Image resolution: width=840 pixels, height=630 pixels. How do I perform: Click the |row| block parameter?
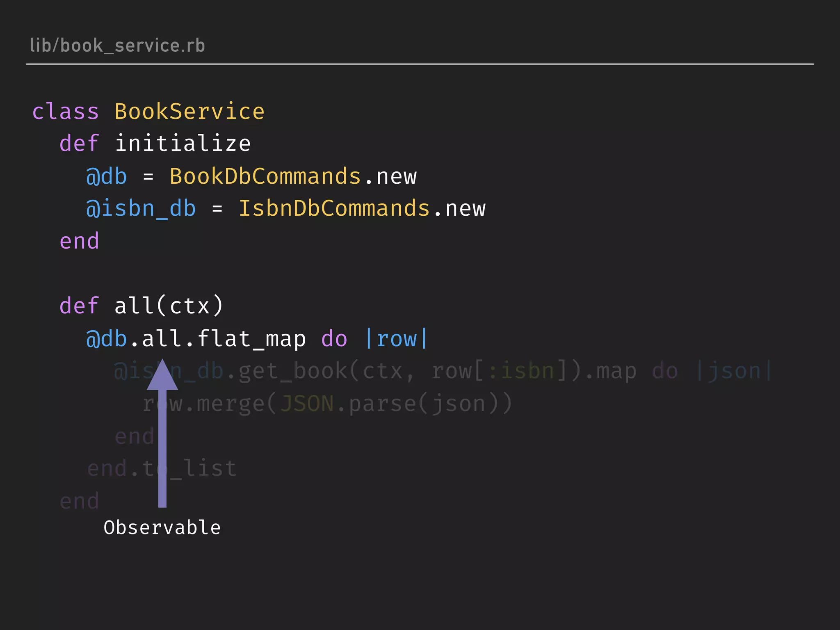[x=396, y=339]
